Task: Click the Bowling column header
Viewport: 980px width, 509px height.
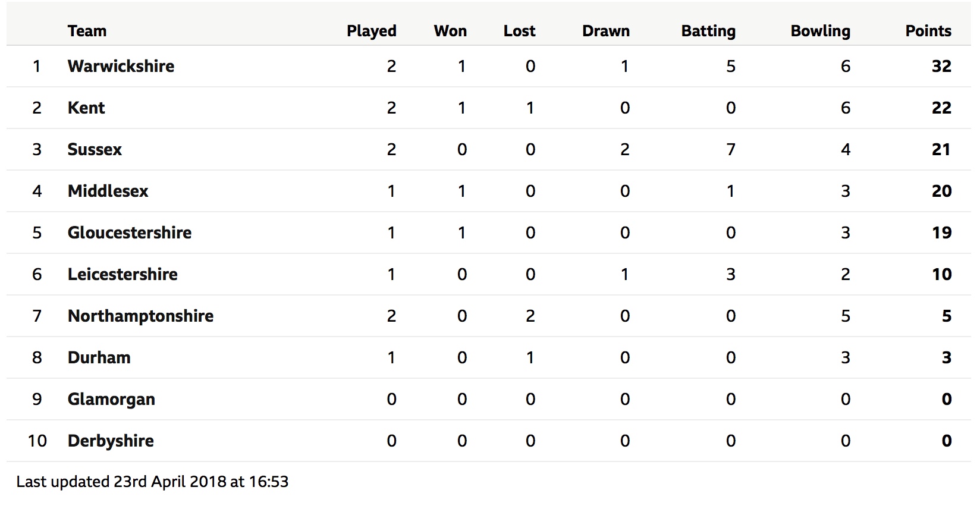Action: click(820, 31)
